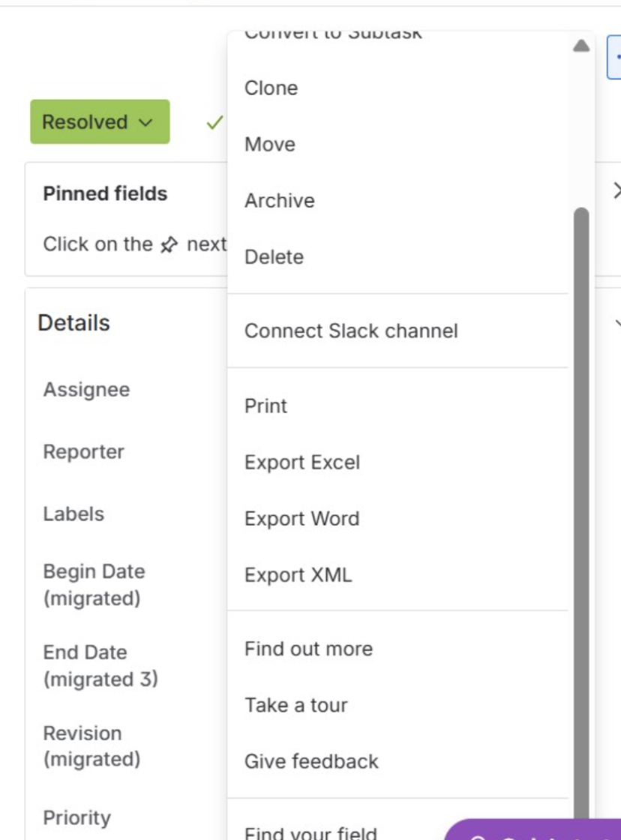This screenshot has height=840, width=621.
Task: Select Export XML menu entry
Action: [x=298, y=574]
